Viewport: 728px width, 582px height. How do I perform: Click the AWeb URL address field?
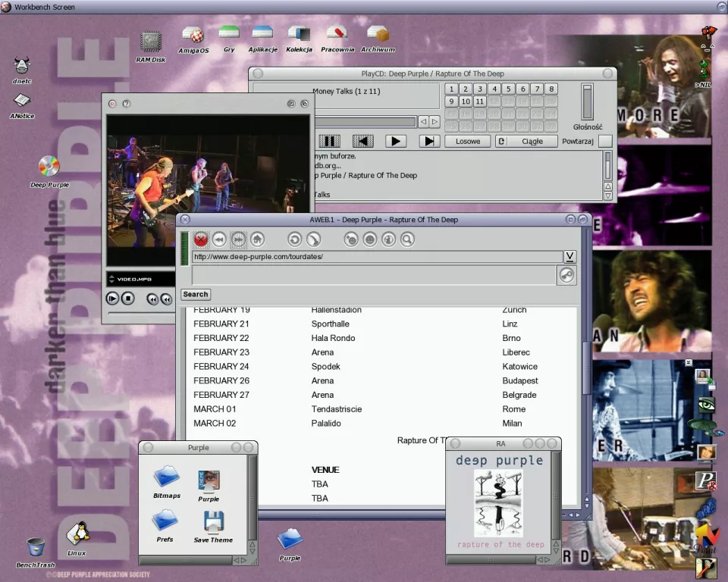[376, 257]
